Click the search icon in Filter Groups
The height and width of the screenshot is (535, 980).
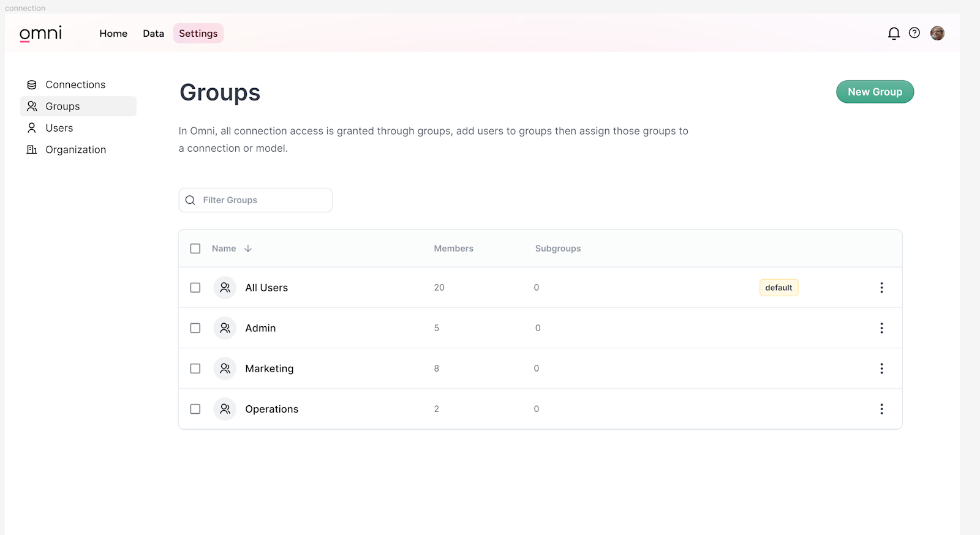(190, 200)
